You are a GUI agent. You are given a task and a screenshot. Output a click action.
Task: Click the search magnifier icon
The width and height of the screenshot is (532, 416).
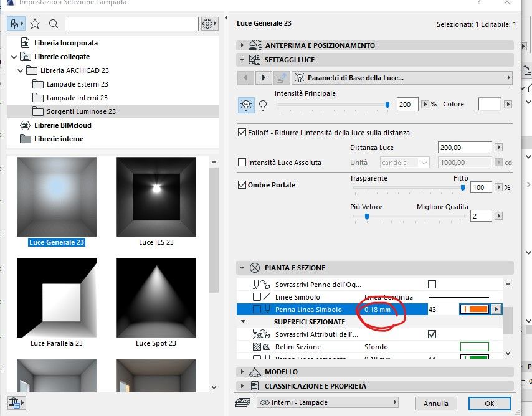coord(54,24)
